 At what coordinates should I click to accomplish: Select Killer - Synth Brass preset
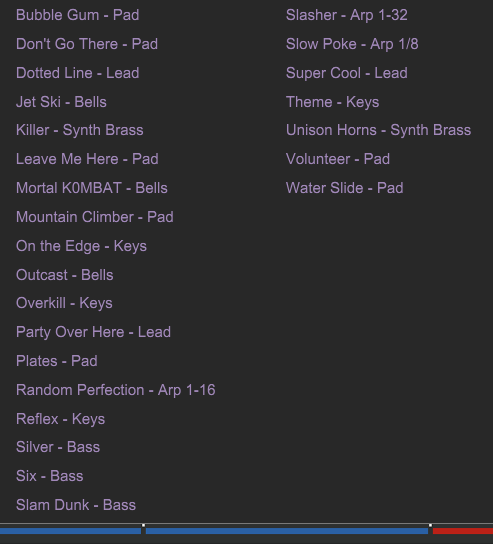80,130
